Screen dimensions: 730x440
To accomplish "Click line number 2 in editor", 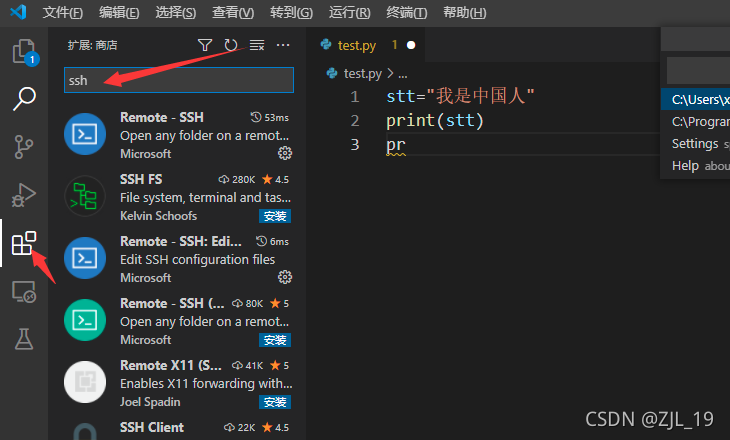I will (355, 121).
